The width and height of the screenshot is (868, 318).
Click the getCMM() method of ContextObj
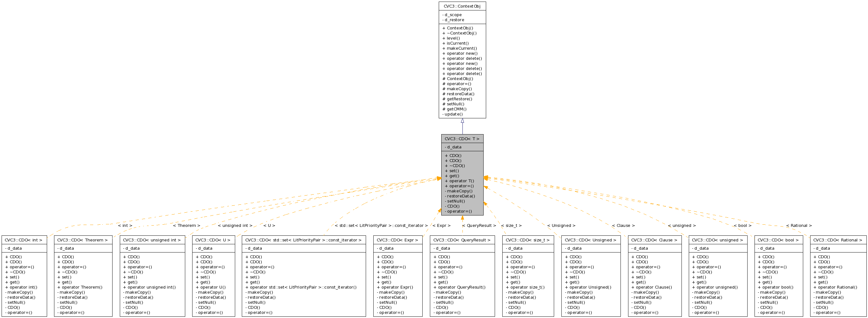click(455, 109)
